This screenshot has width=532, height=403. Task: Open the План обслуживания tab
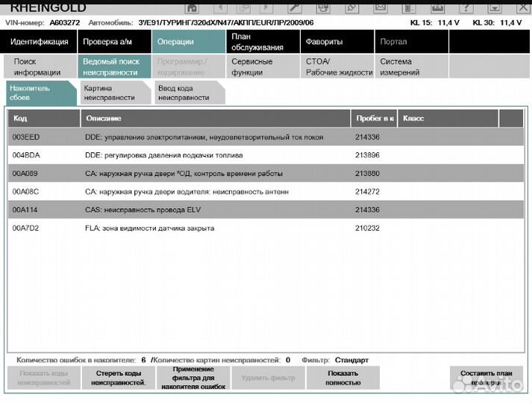[262, 42]
